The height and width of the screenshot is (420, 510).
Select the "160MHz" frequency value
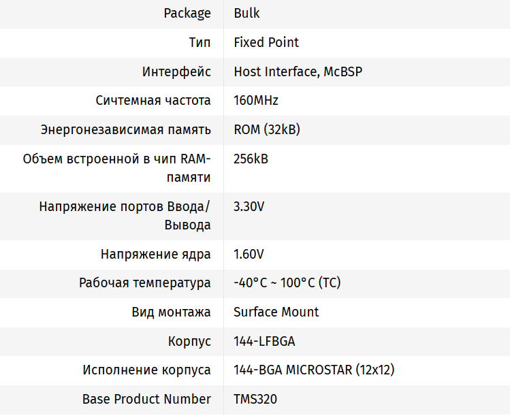click(x=256, y=101)
